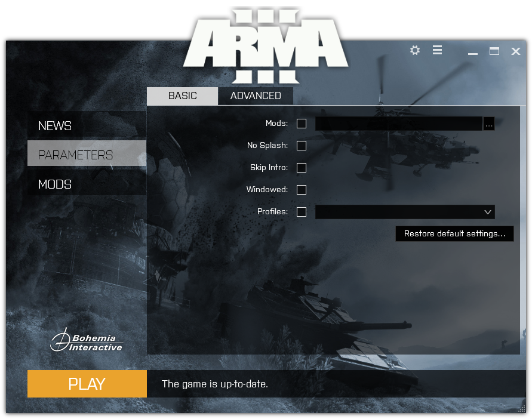Close the Arma launcher window

point(516,51)
